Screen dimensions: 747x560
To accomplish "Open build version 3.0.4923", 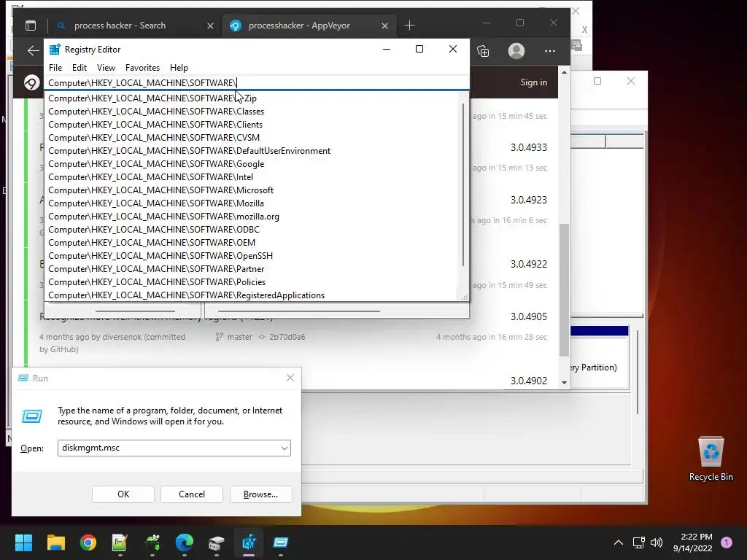I will tap(529, 200).
